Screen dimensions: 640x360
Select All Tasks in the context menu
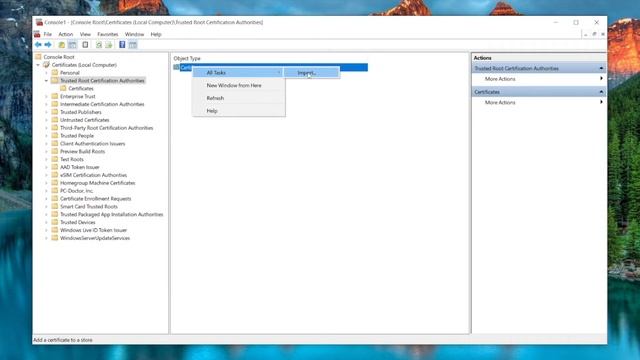tap(238, 73)
